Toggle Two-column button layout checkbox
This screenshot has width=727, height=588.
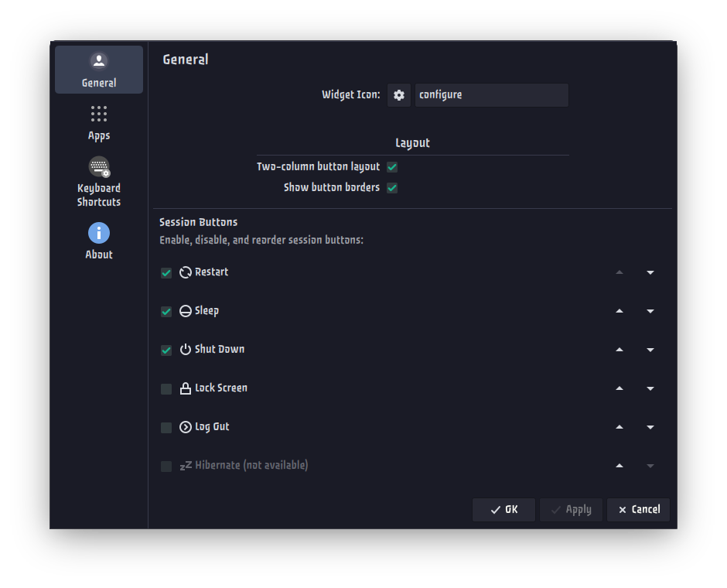click(x=392, y=167)
